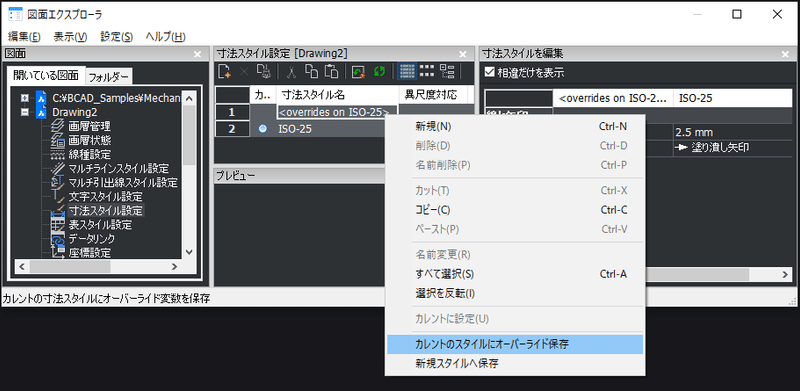Viewport: 800px width, 391px height.
Task: Click the Multileader Styles (マルチ引出線スタイル設定) icon
Action: 58,182
